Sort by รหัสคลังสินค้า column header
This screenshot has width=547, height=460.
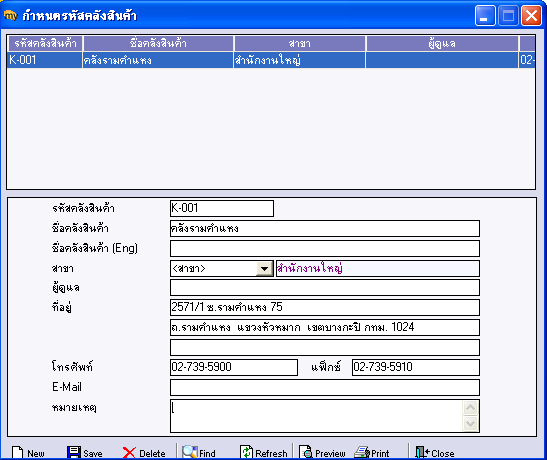(x=45, y=44)
